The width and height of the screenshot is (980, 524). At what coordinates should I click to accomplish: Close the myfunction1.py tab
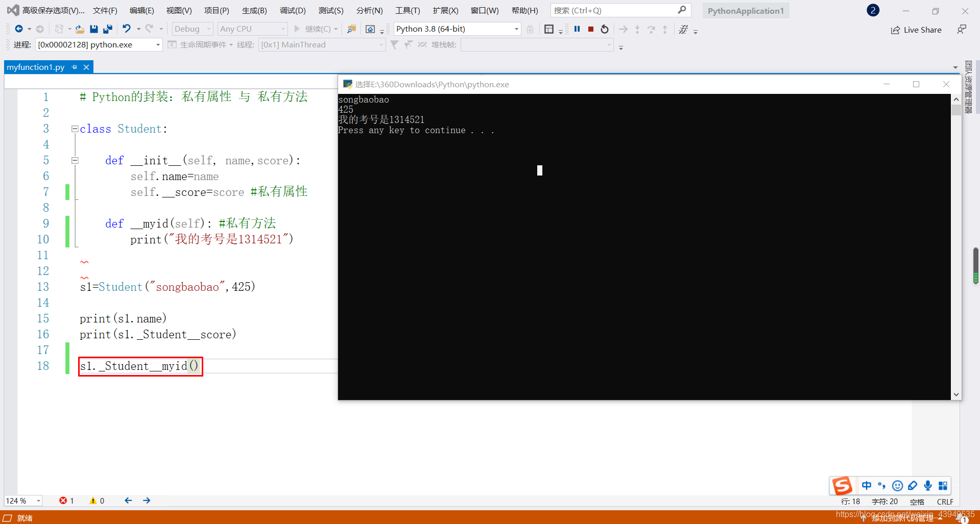(x=86, y=67)
